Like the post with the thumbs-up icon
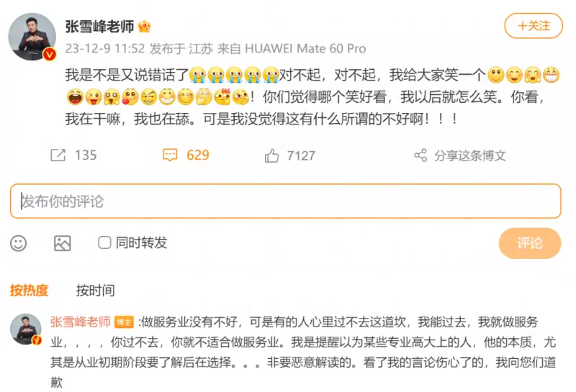Image resolution: width=576 pixels, height=392 pixels. point(271,155)
